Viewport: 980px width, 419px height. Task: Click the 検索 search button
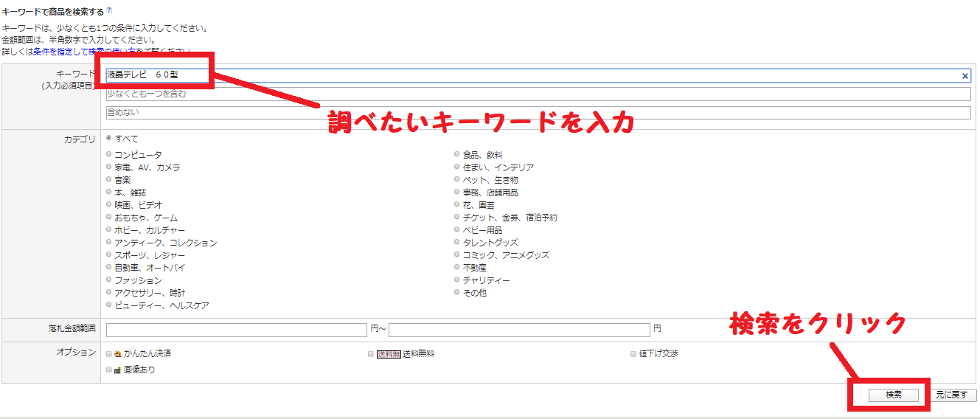pos(894,395)
